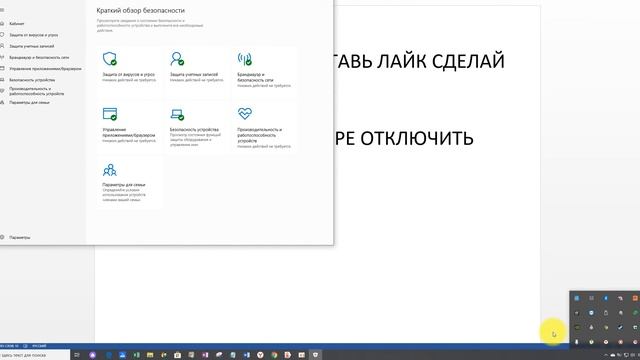Launch Google Chrome from the taskbar

(x=274, y=355)
